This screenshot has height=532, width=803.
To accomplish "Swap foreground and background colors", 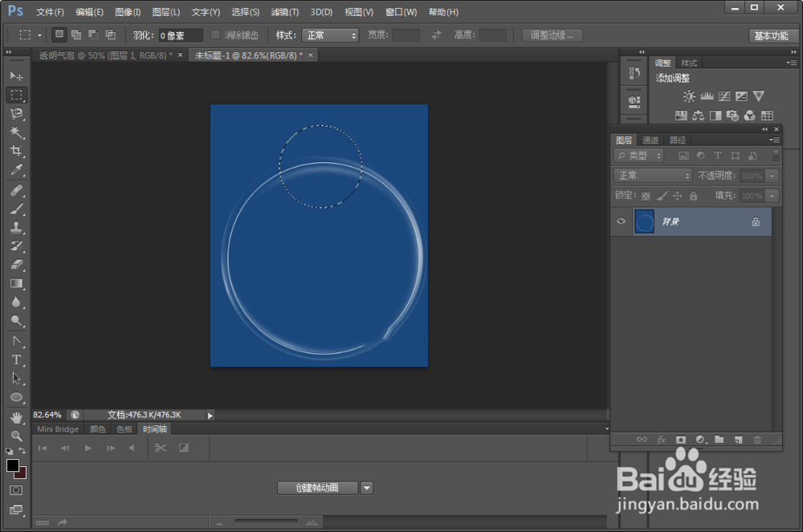I will 22,451.
